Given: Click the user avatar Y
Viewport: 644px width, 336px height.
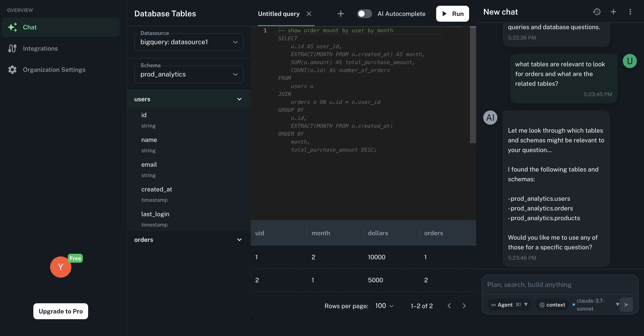Looking at the screenshot, I should [61, 267].
